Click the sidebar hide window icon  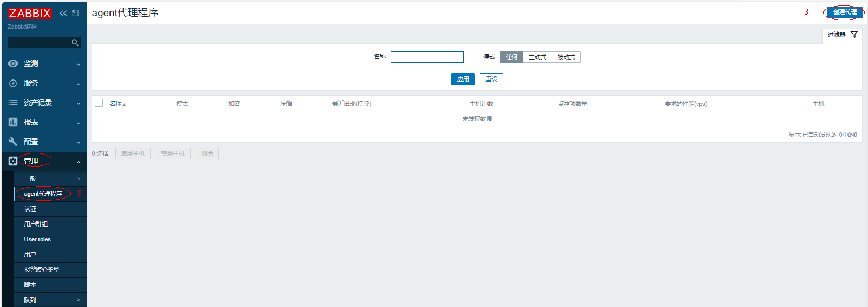75,13
